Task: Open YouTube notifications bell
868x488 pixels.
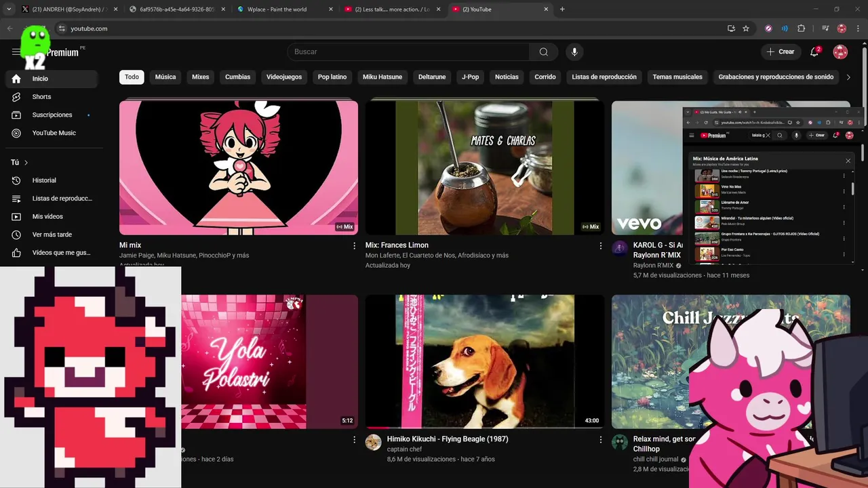Action: click(x=814, y=52)
